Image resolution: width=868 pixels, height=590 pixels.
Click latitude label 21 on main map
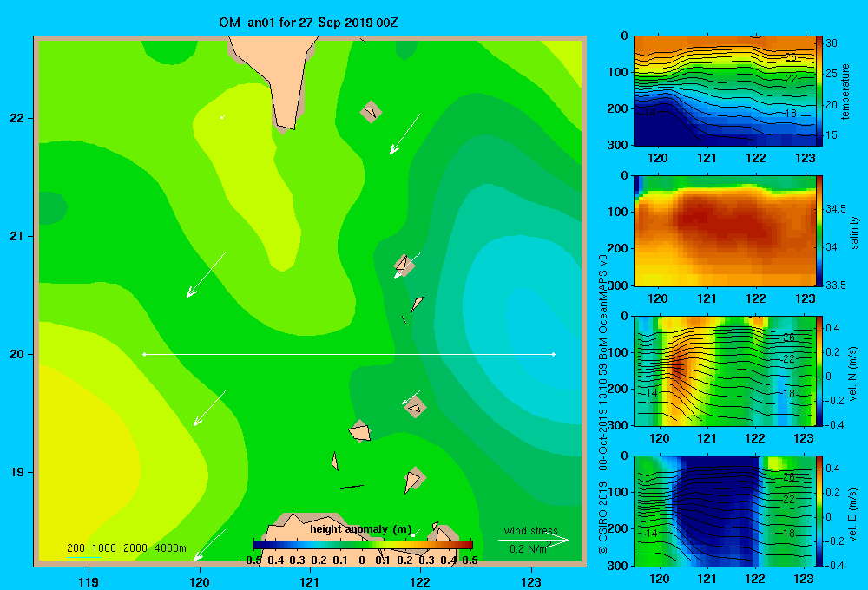point(16,236)
